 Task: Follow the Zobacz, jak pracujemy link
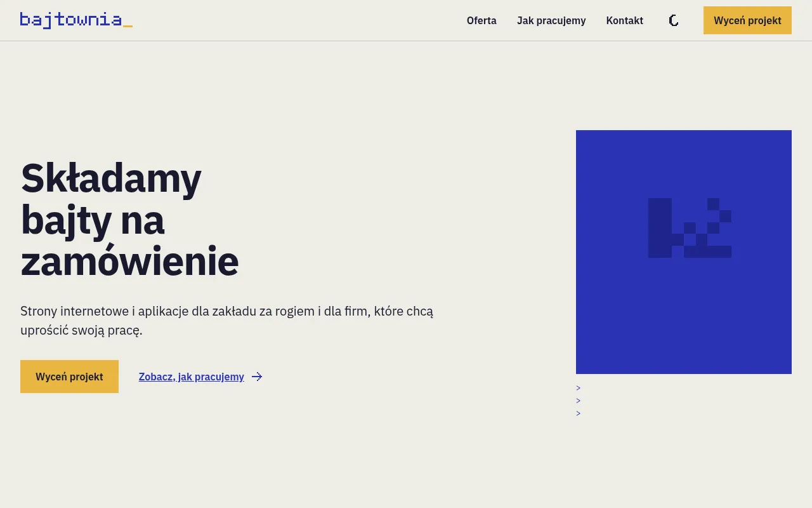[200, 377]
